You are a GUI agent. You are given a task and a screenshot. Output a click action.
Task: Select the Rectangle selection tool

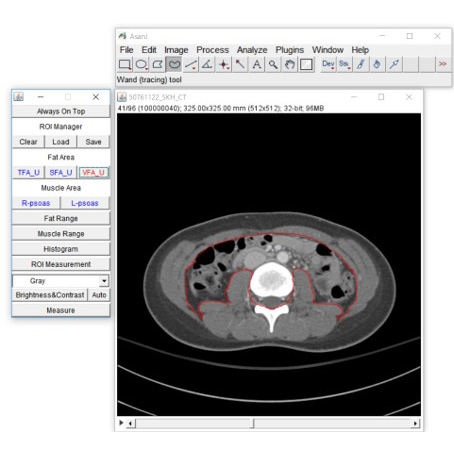[x=125, y=64]
